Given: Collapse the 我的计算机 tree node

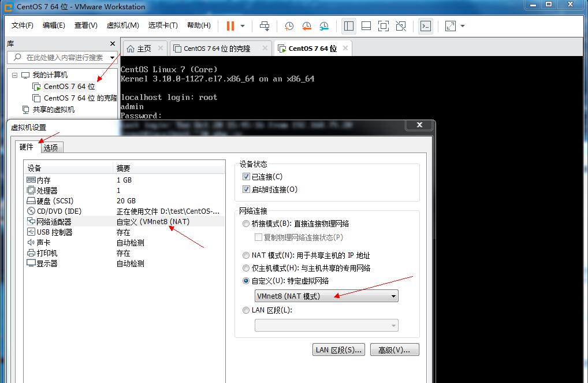Looking at the screenshot, I should click(14, 75).
